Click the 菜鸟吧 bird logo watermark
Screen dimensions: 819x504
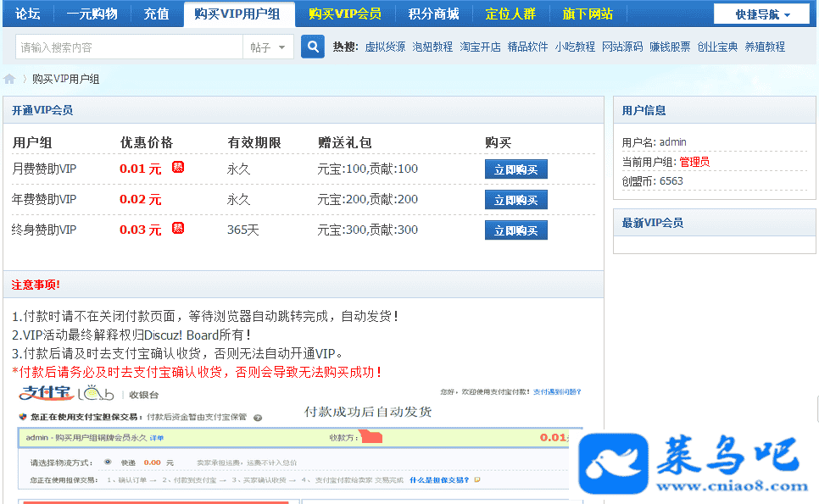pos(613,463)
